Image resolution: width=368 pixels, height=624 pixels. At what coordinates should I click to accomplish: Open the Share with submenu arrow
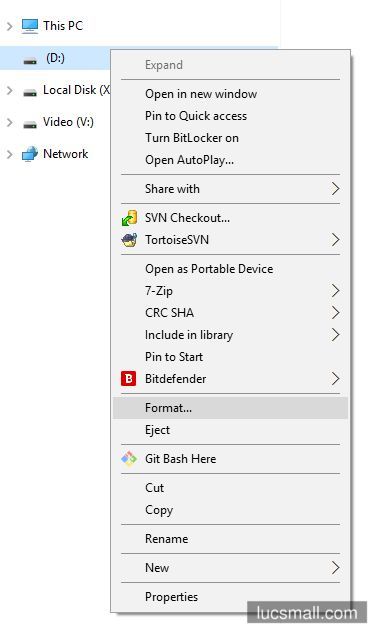pos(335,189)
